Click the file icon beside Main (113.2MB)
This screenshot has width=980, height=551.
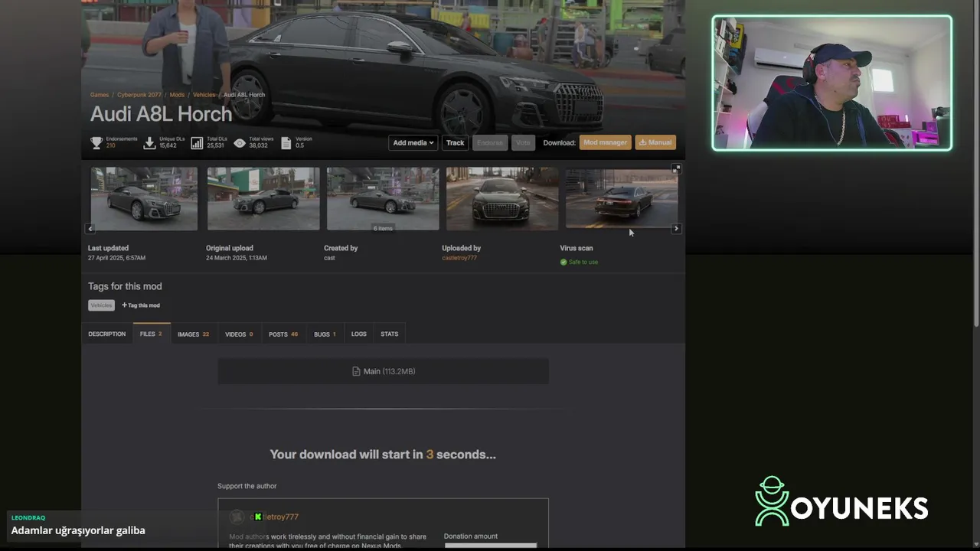pos(356,371)
